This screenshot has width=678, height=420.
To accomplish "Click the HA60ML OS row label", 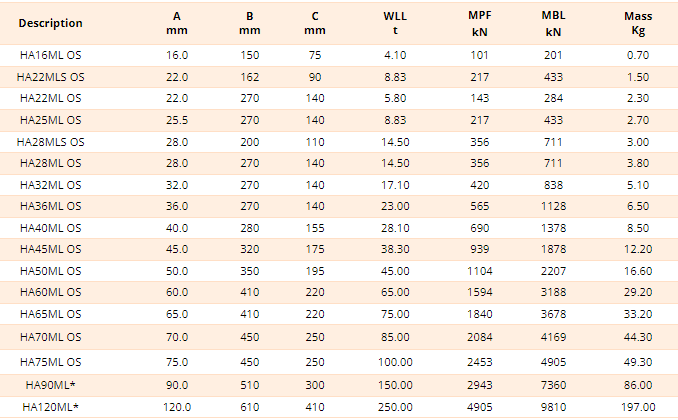I will tap(51, 291).
